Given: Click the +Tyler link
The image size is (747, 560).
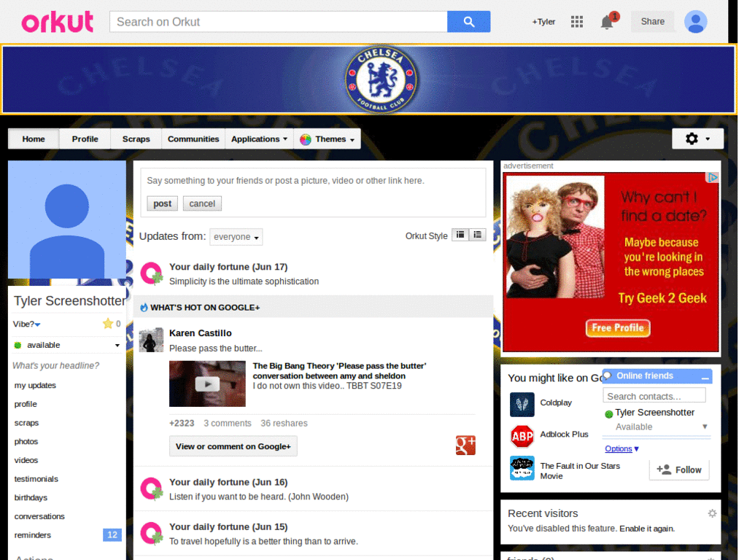Looking at the screenshot, I should tap(543, 21).
